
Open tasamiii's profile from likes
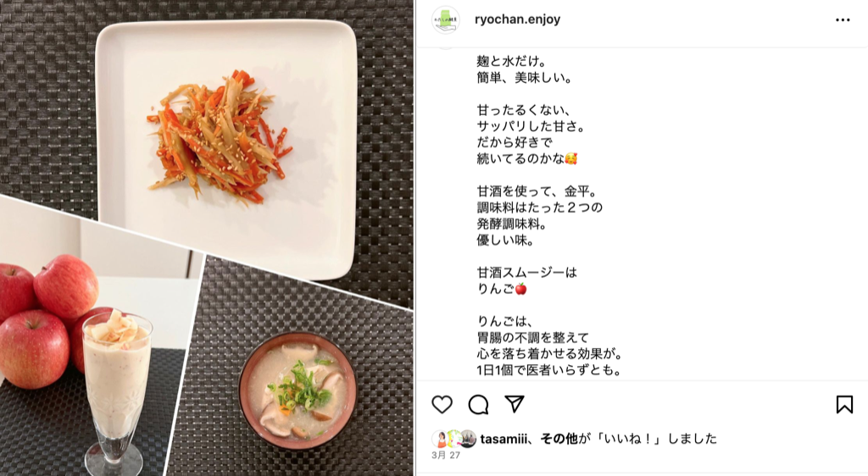[x=504, y=439]
